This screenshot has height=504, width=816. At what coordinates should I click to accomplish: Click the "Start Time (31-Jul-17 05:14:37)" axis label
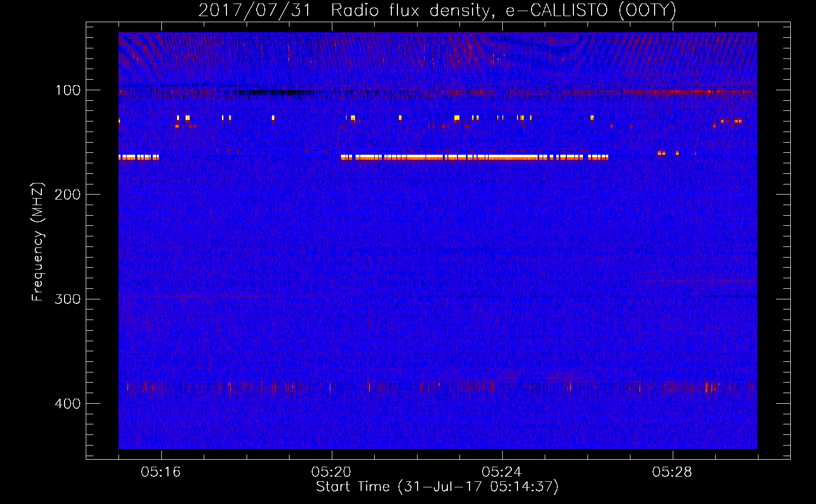tap(437, 487)
